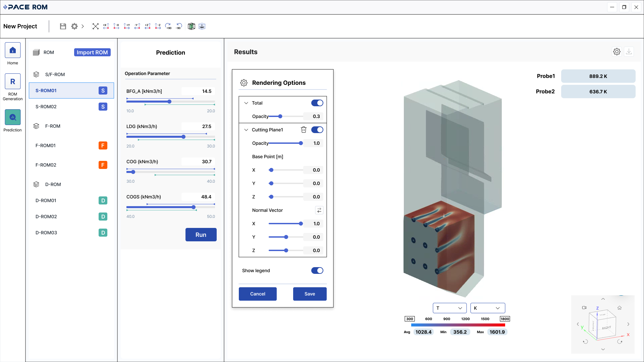Viewport: 644px width, 362px height.
Task: Click the blue probe cube icon
Action: coord(202,26)
